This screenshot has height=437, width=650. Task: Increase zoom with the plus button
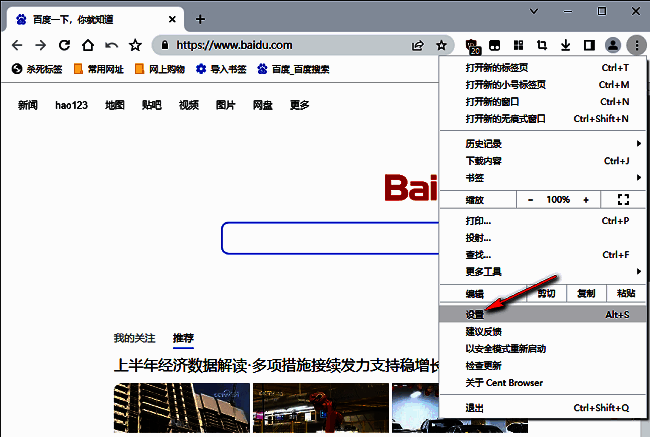tap(586, 200)
